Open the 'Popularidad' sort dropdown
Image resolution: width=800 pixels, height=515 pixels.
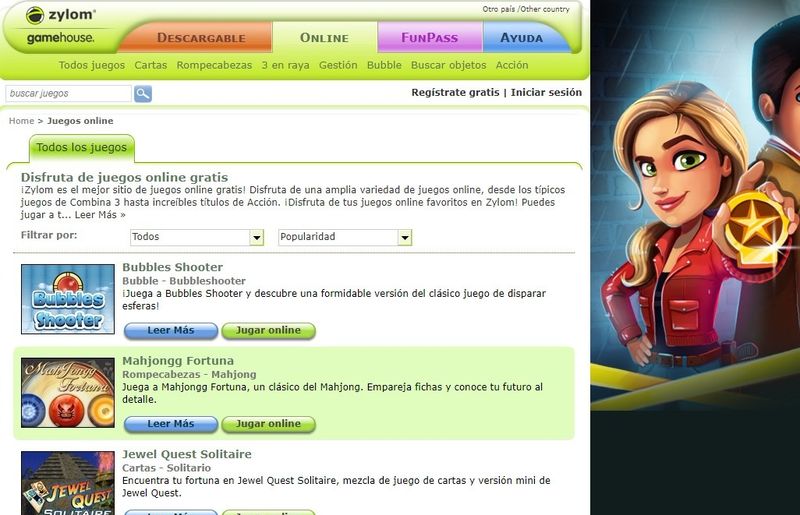[345, 237]
